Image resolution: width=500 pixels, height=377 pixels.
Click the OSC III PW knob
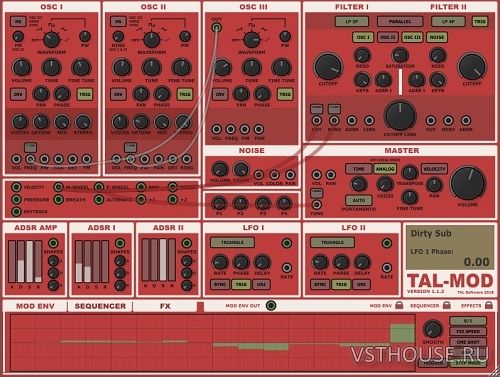click(x=285, y=37)
